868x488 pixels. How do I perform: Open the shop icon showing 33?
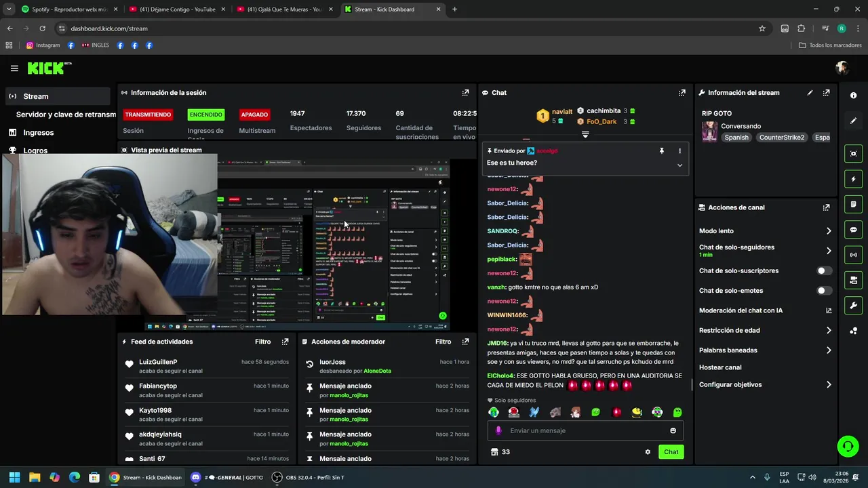click(x=500, y=452)
